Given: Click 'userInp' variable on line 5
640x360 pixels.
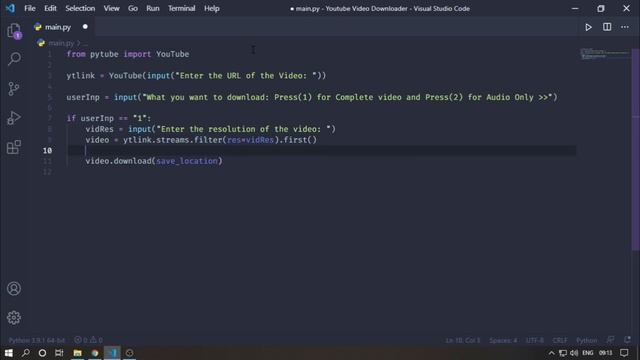Looking at the screenshot, I should coord(83,97).
